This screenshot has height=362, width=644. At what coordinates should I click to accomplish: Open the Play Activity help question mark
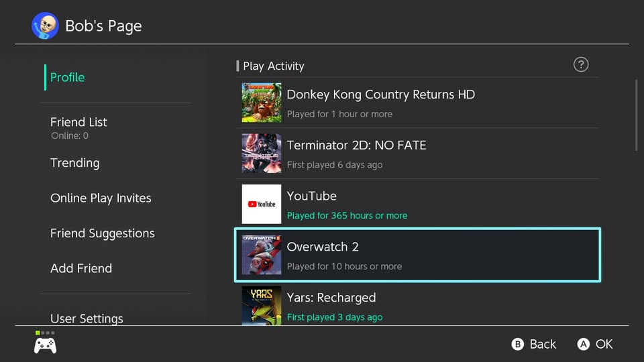point(581,64)
